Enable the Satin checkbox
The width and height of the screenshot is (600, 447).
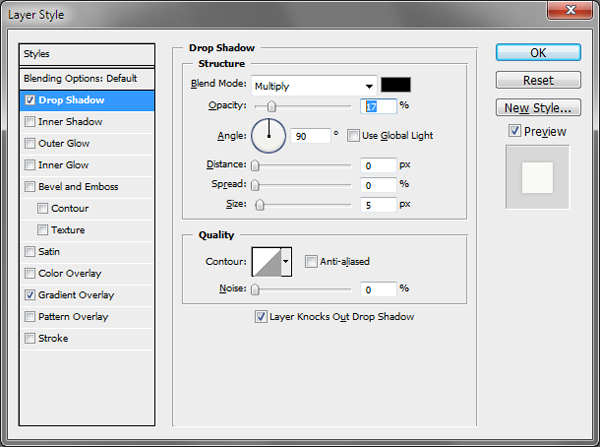point(30,252)
